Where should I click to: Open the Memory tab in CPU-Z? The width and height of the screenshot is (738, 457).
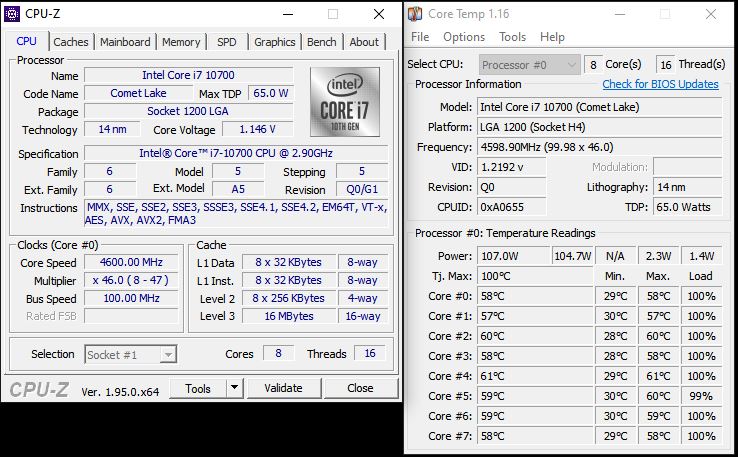[x=181, y=42]
